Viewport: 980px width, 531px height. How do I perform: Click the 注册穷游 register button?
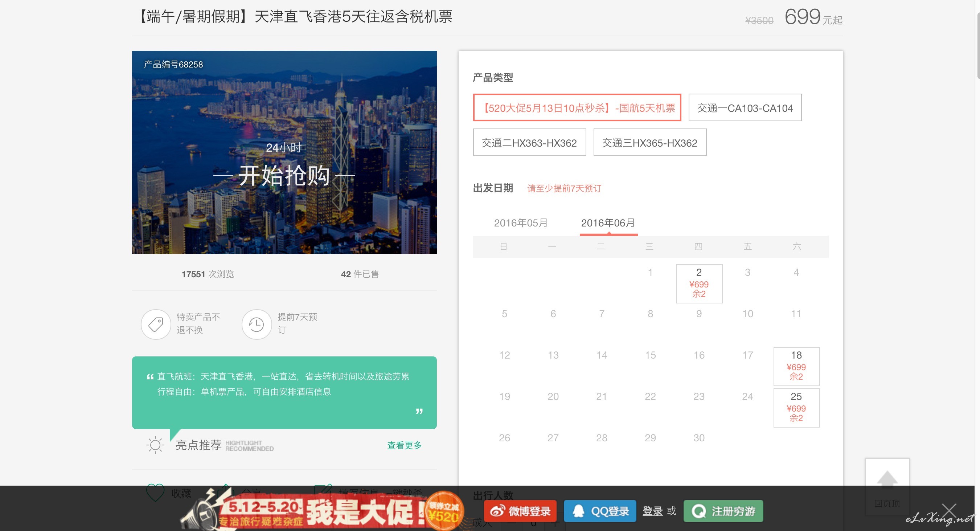click(723, 511)
